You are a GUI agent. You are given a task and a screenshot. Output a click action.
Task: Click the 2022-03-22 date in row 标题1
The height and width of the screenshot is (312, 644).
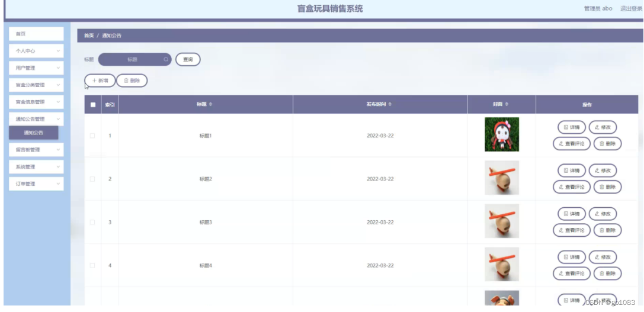(x=380, y=136)
